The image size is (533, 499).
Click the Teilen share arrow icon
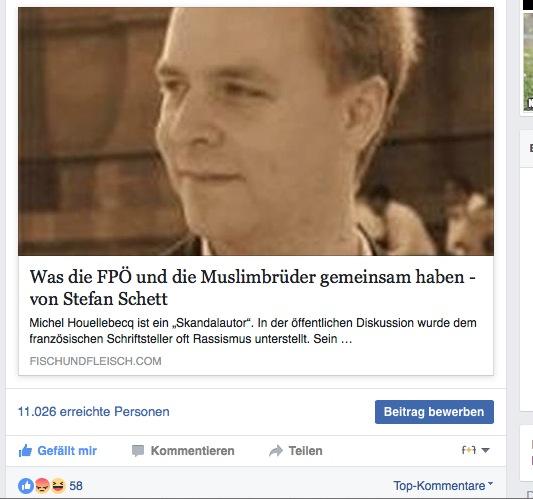click(x=276, y=451)
